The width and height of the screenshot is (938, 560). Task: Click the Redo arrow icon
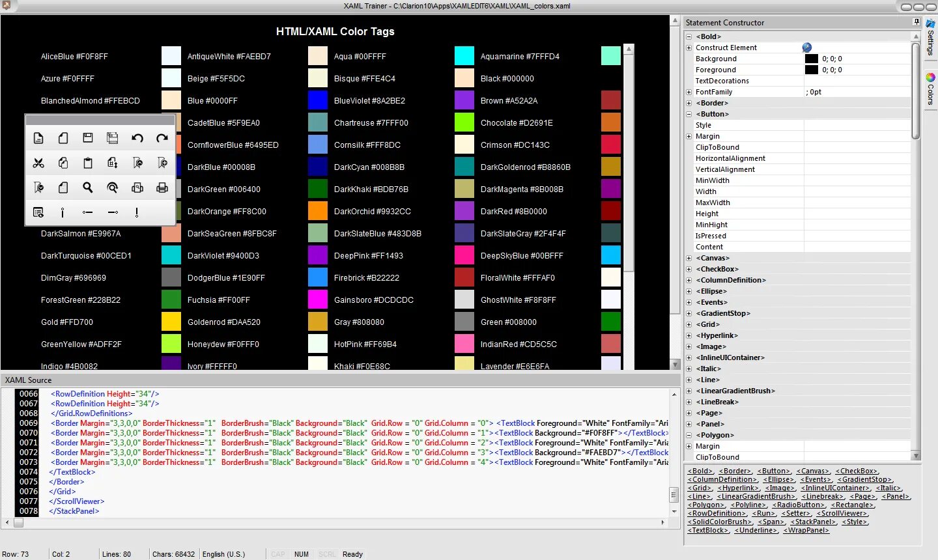click(162, 138)
